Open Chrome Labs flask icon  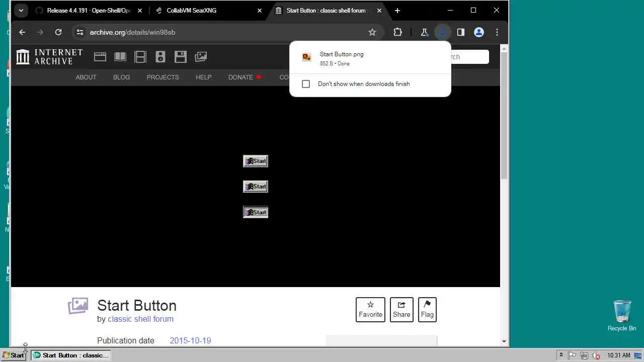tap(424, 32)
